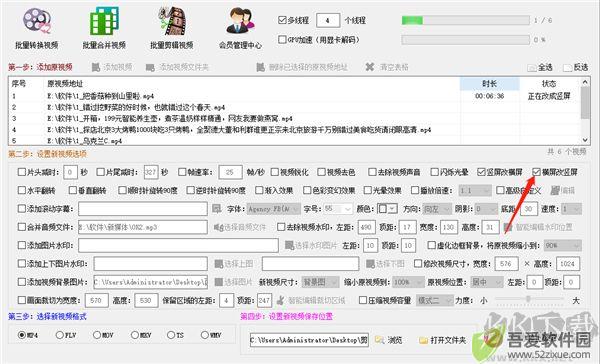
Task: Uncheck 竖屏改横屏 checkbox
Action: tap(481, 172)
